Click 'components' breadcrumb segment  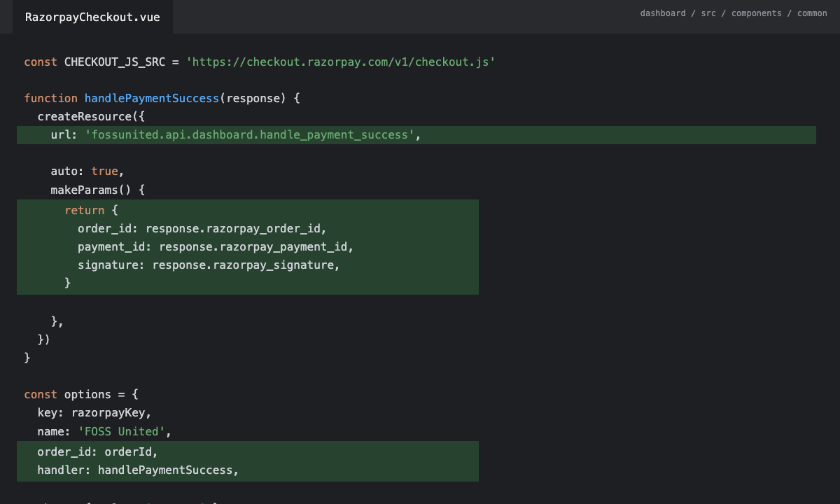point(757,13)
